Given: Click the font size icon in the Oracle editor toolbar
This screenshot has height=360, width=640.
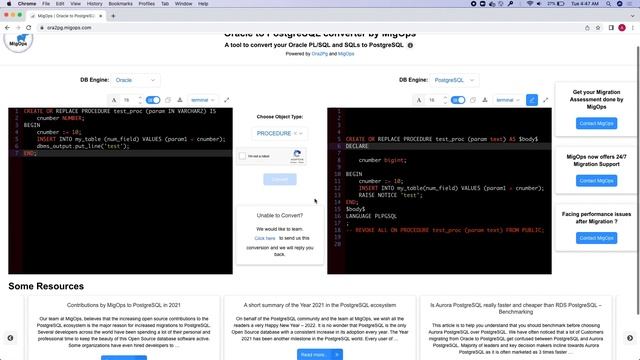Looking at the screenshot, I should 114,100.
